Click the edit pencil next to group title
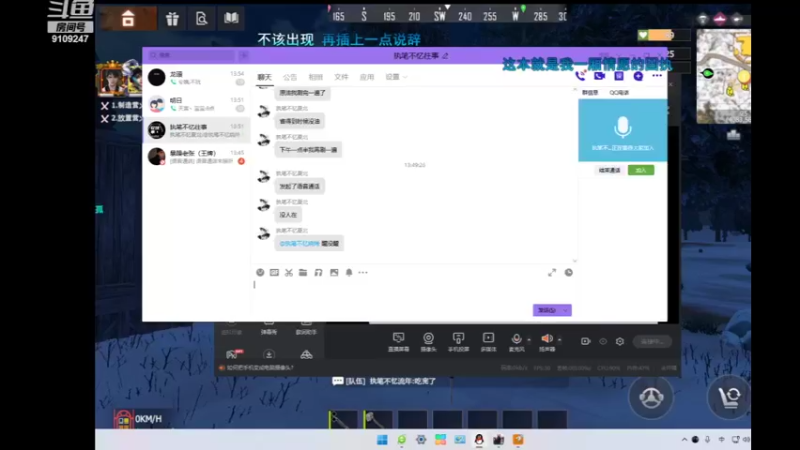800x450 pixels. pos(445,56)
